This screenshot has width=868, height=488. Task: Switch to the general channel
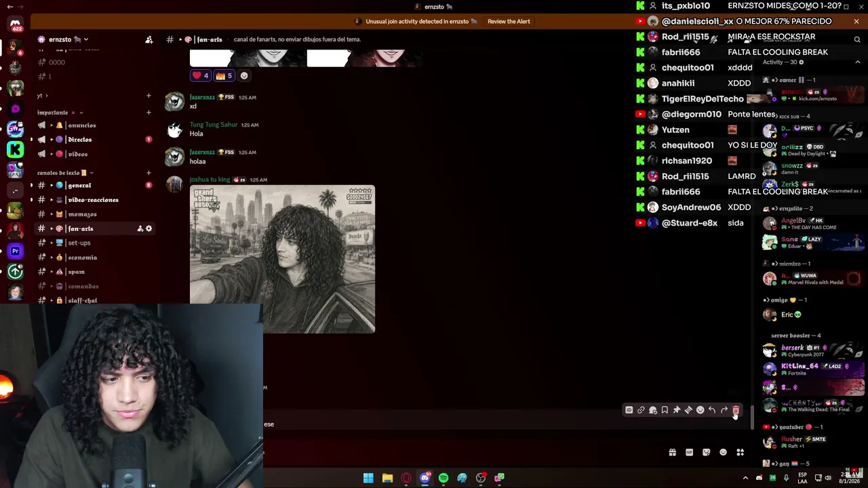click(94, 185)
